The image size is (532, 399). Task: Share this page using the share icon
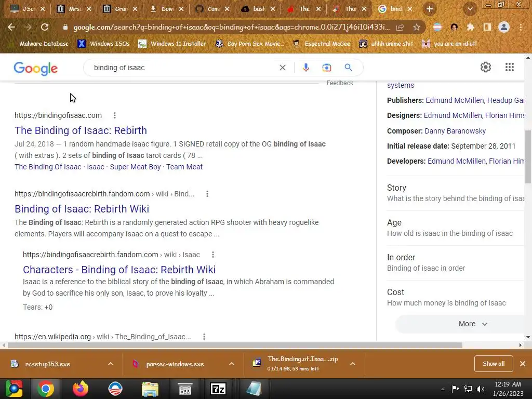tap(400, 27)
